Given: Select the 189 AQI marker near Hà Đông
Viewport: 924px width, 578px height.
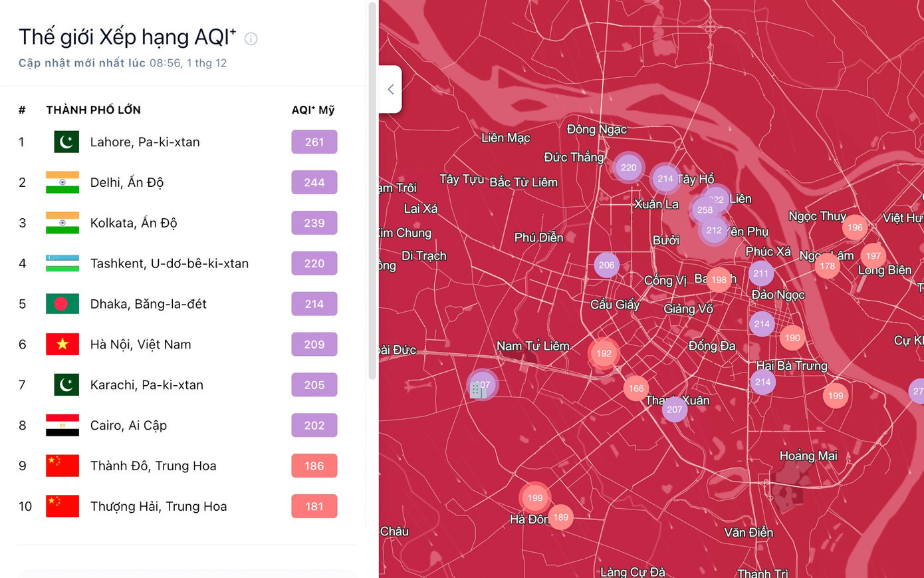Looking at the screenshot, I should click(x=561, y=517).
